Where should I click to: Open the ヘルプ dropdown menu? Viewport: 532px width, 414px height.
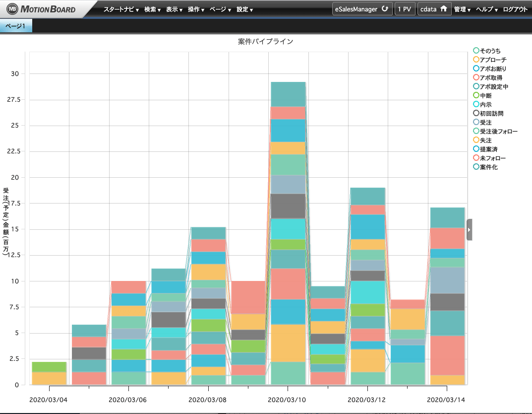coord(486,9)
